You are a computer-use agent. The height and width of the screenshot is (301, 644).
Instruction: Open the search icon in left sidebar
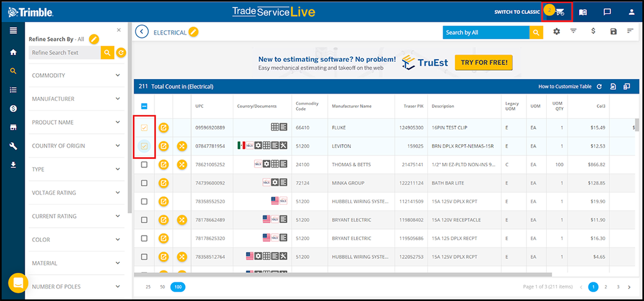[x=13, y=71]
